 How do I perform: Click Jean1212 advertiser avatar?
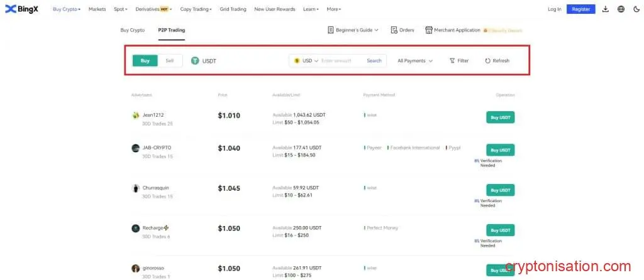pyautogui.click(x=136, y=116)
